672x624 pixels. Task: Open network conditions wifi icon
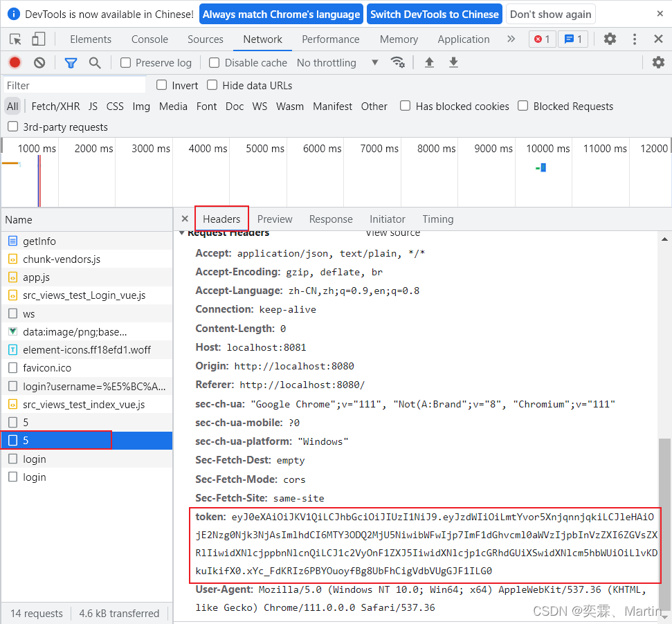(x=398, y=62)
